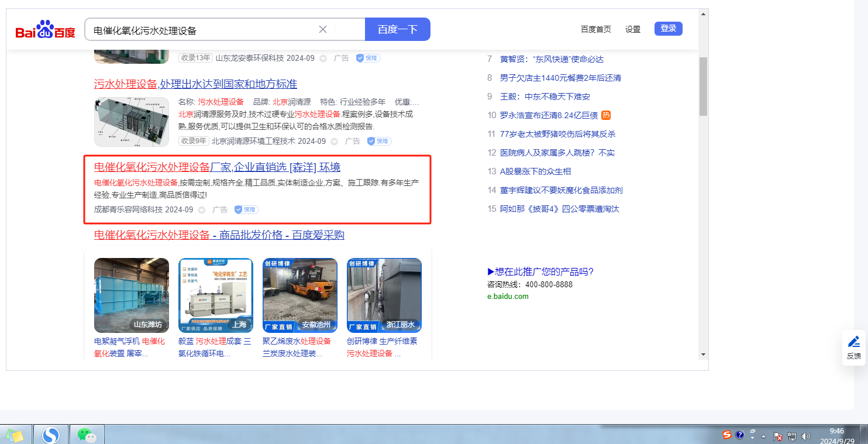Click the 收录13年 tag

195,58
